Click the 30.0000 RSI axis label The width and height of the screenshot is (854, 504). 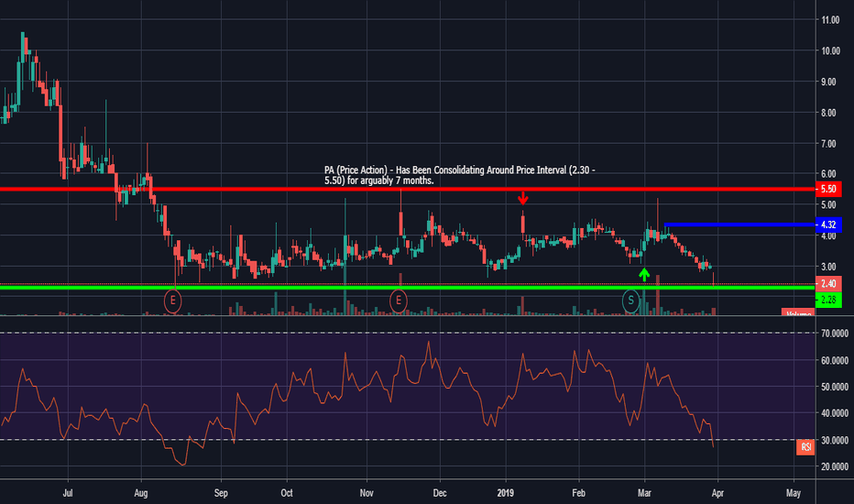coord(835,440)
